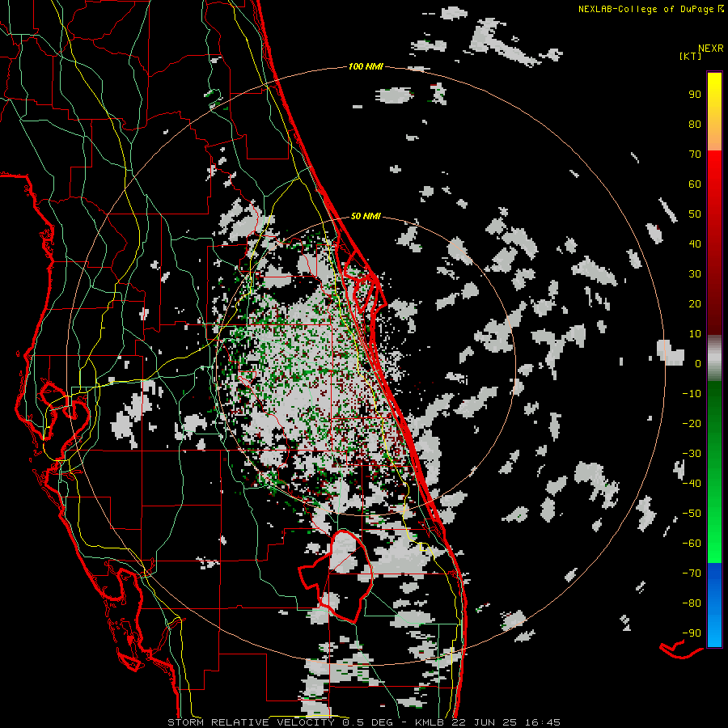Click the -20 value on the velocity scale
Image resolution: width=728 pixels, height=728 pixels.
tap(692, 423)
